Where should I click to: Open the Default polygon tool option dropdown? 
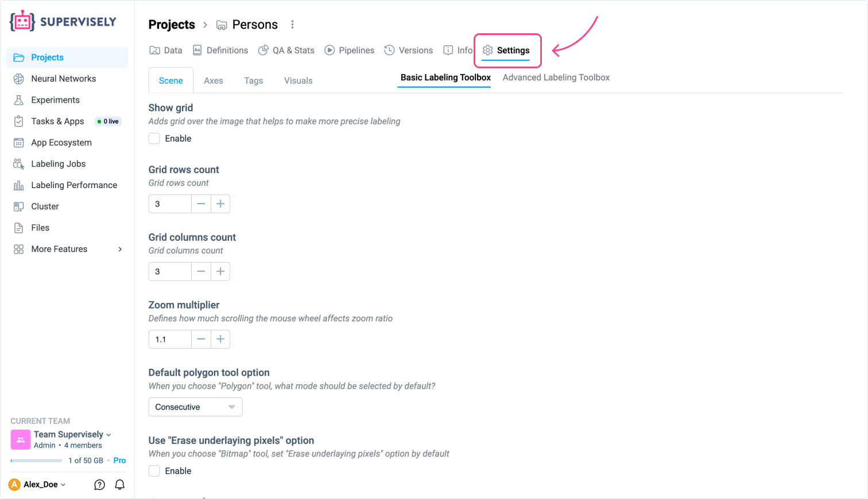[x=195, y=407]
